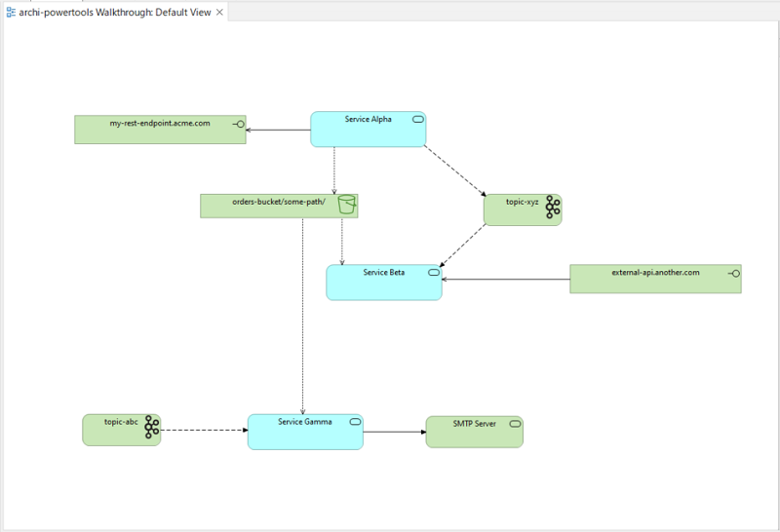
Task: Select dashed connection from topic-xyz to Service Beta
Action: tap(462, 246)
